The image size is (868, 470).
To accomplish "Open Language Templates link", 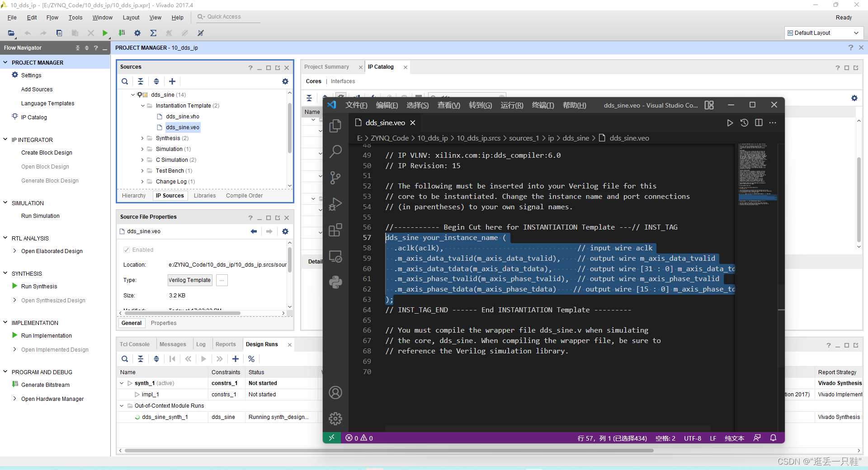I will [47, 103].
